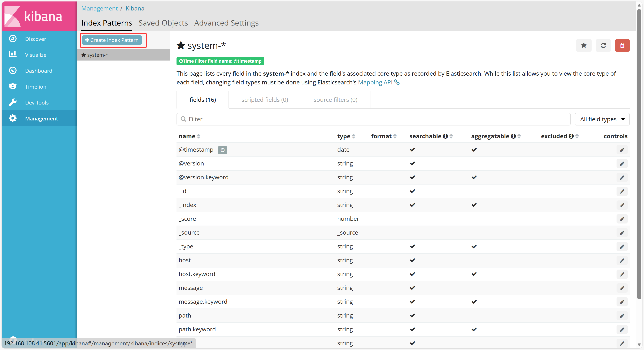Image resolution: width=644 pixels, height=350 pixels.
Task: Click Discover label in sidebar
Action: (35, 39)
